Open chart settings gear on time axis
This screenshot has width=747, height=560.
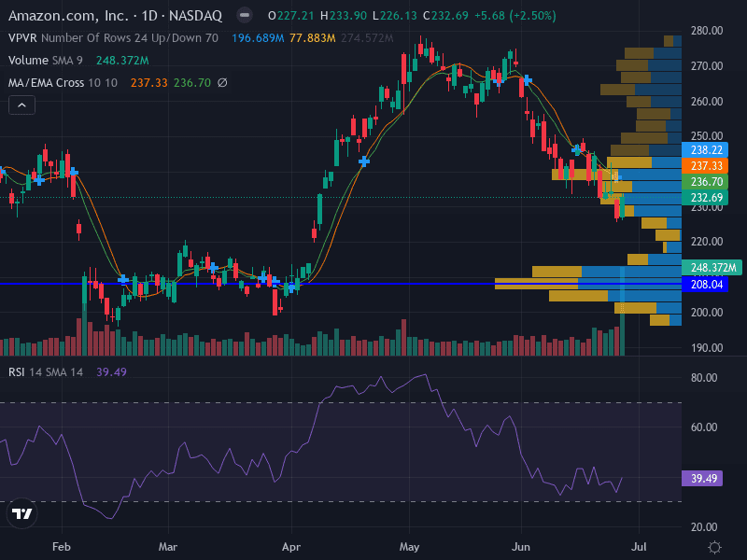(714, 547)
